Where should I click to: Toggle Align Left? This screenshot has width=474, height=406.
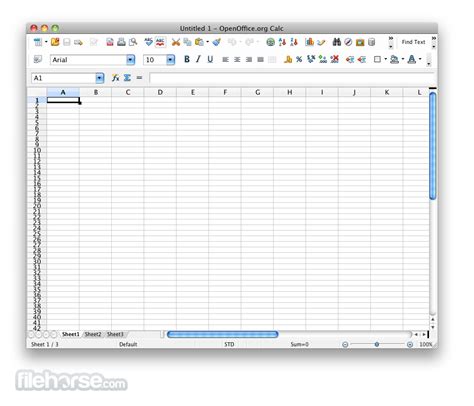[226, 60]
